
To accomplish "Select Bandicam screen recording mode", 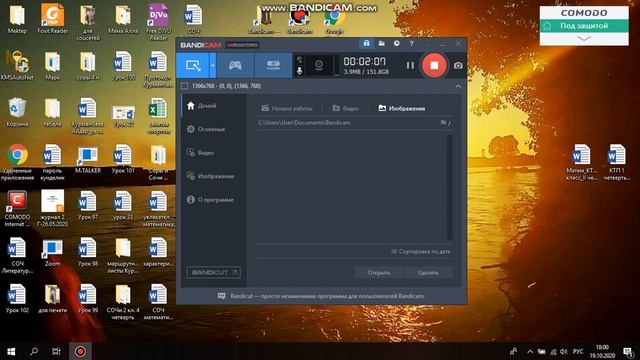I will point(193,65).
